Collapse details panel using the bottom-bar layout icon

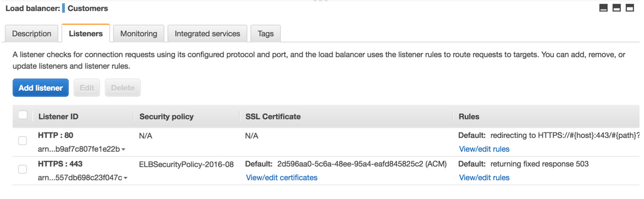603,8
